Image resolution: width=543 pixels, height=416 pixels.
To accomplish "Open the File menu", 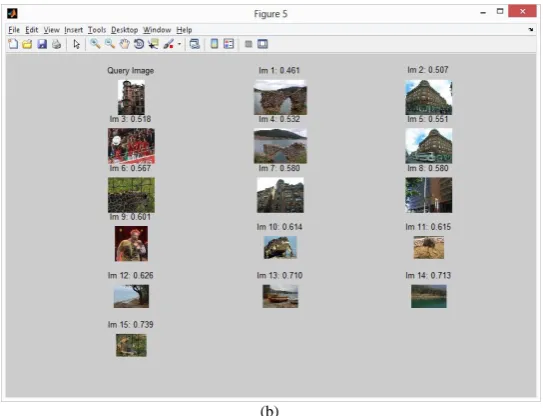I will tap(14, 30).
